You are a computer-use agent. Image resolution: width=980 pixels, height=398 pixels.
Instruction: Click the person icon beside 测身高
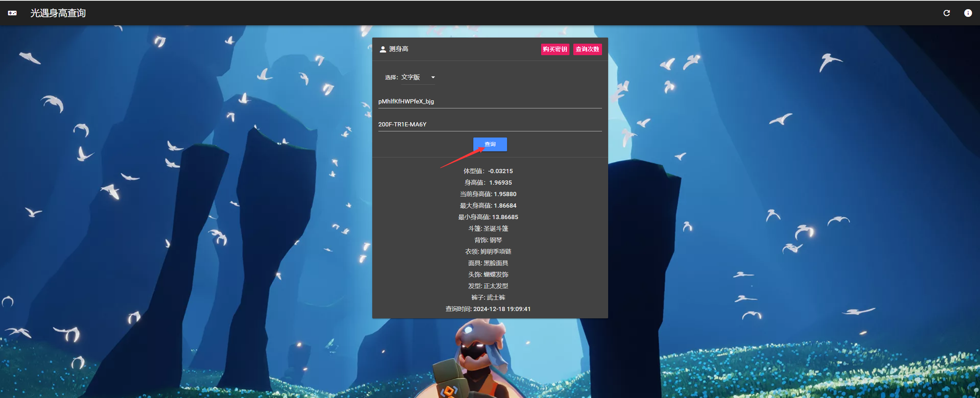pyautogui.click(x=383, y=49)
